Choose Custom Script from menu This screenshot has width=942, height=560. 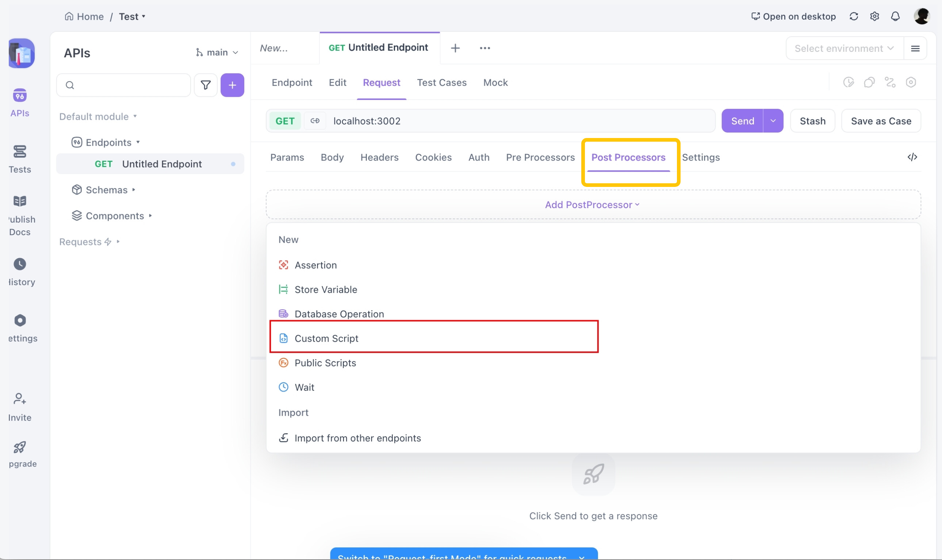coord(326,338)
